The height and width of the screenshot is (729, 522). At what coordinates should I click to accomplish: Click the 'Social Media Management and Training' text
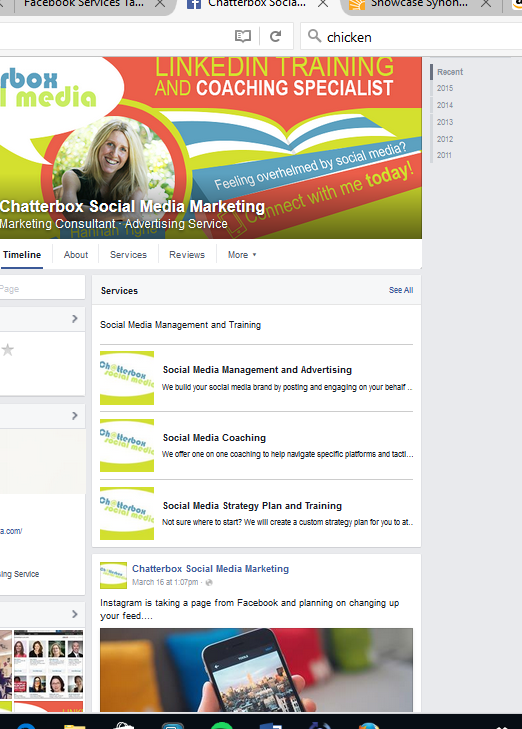pos(180,325)
